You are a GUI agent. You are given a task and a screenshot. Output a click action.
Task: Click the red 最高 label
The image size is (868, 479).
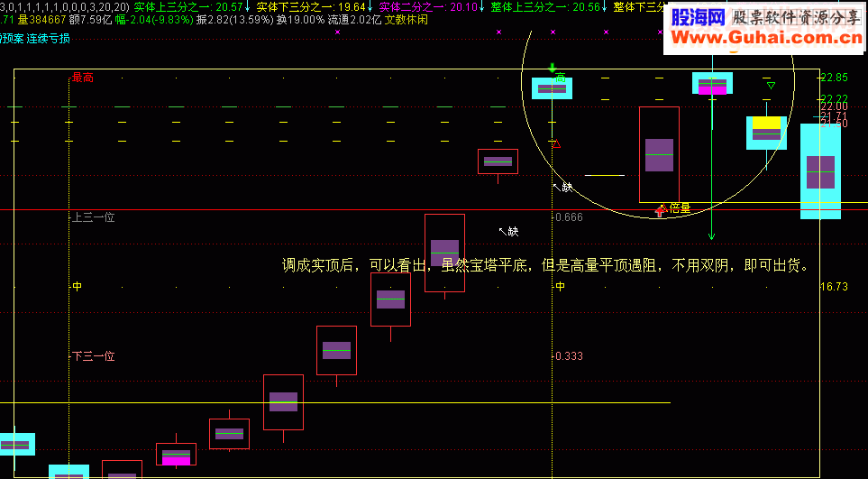point(83,78)
